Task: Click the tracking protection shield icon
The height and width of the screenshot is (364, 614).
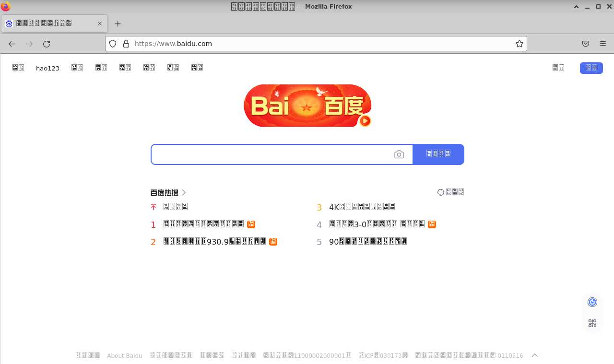Action: pyautogui.click(x=112, y=44)
